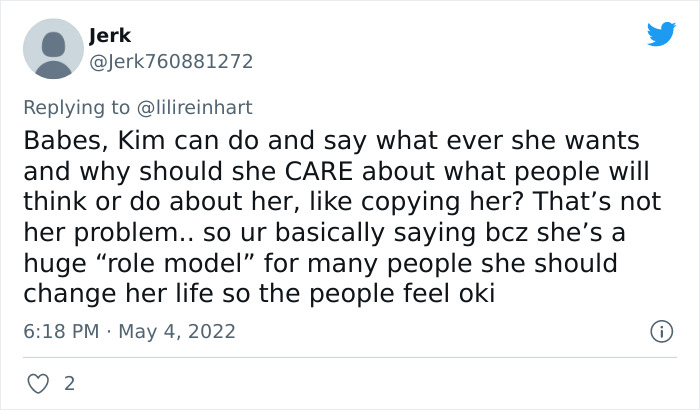Open the tweet info icon
Screen dimensions: 700x410
[x=660, y=330]
